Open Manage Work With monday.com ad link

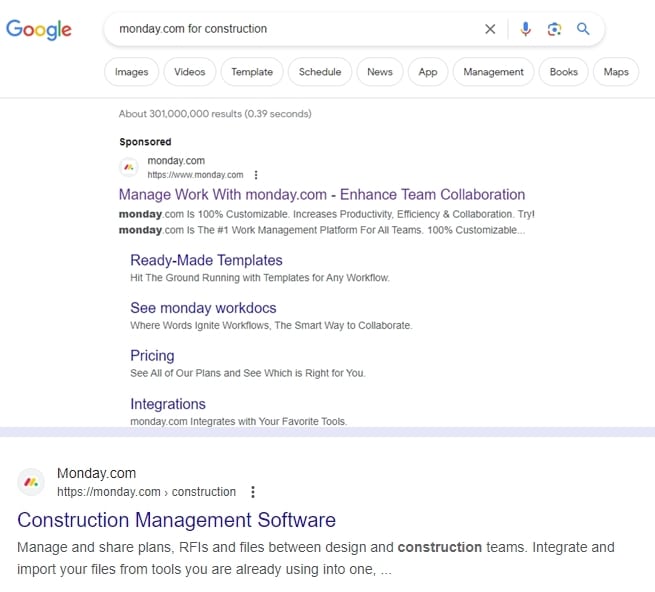pyautogui.click(x=321, y=195)
